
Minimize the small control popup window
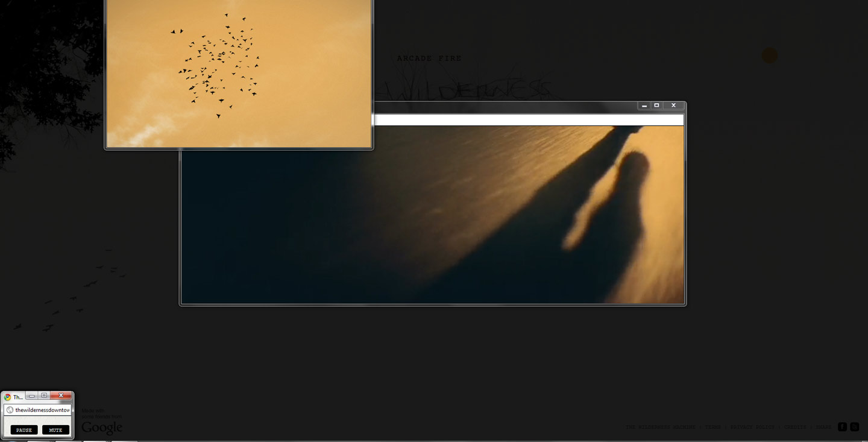[x=31, y=396]
